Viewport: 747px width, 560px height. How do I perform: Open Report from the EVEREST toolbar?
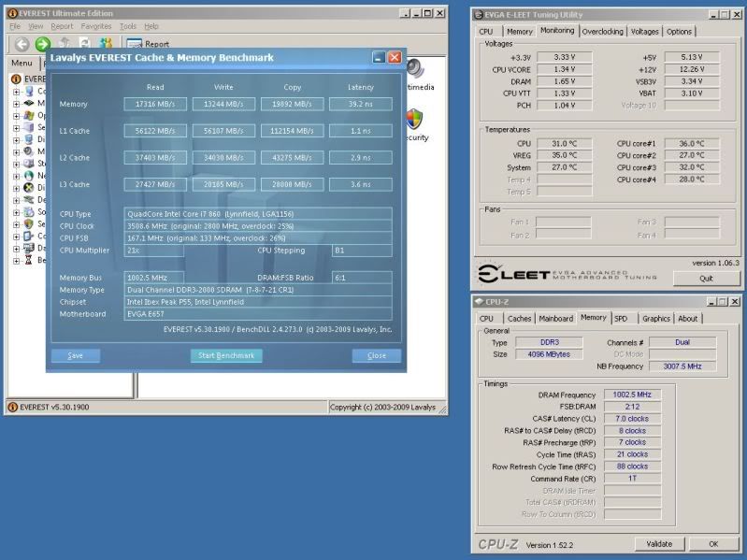(148, 44)
